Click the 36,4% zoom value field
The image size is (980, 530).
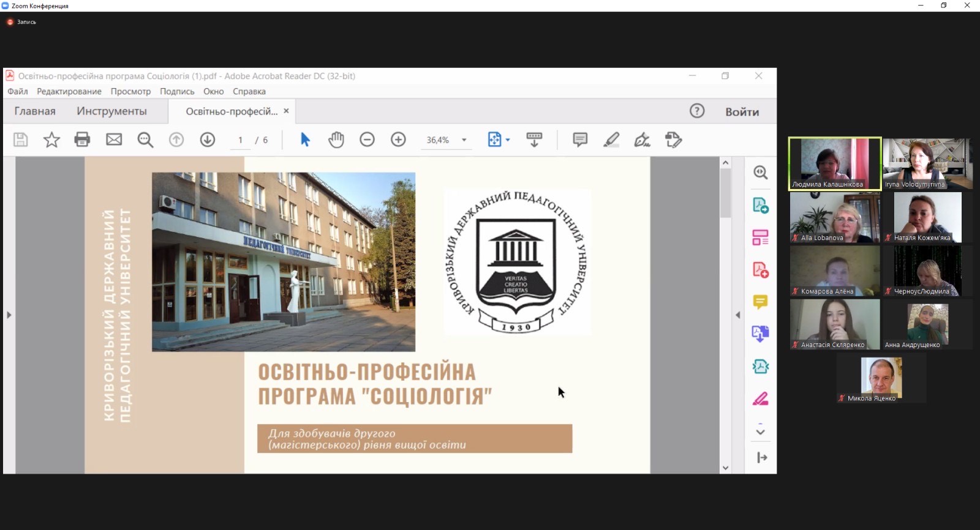(x=438, y=140)
